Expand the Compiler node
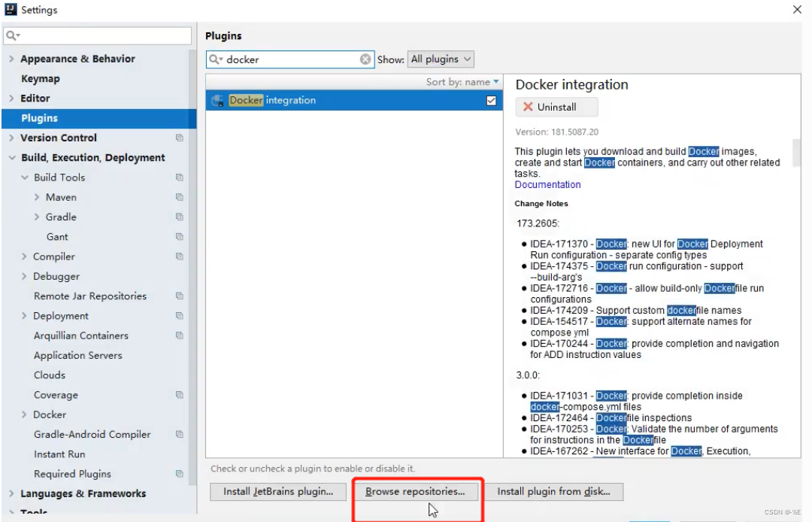812x522 pixels. click(x=24, y=256)
